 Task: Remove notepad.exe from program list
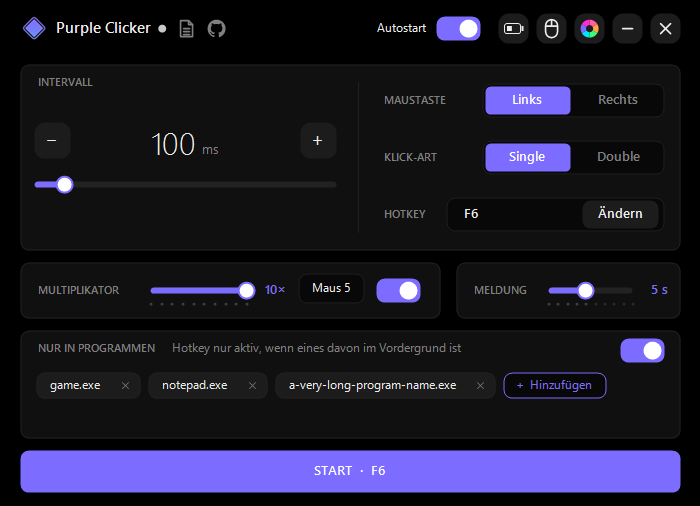coord(252,385)
